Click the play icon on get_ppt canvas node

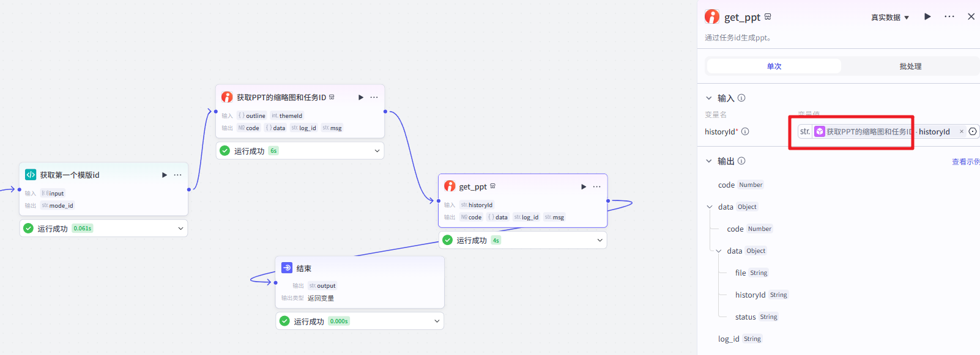pos(583,186)
